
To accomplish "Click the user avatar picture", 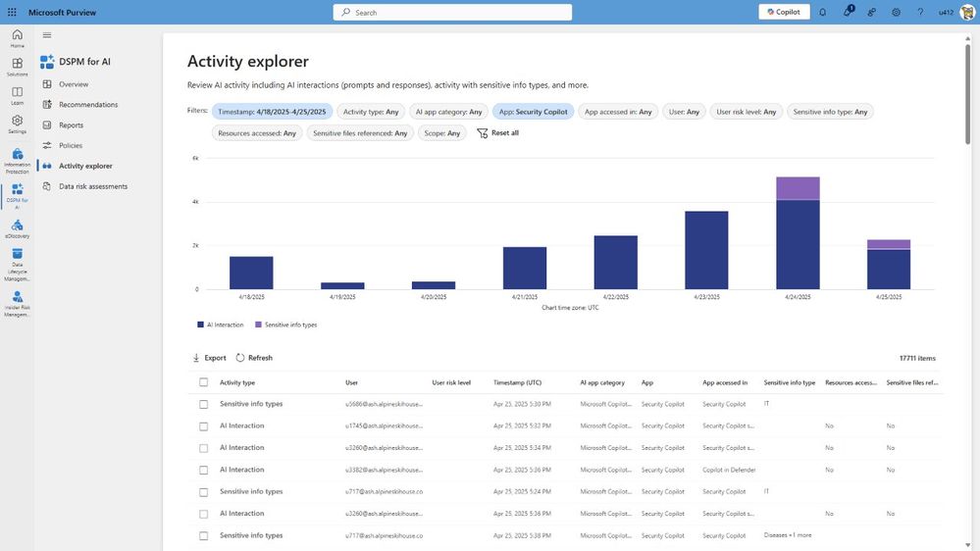I will click(x=967, y=12).
